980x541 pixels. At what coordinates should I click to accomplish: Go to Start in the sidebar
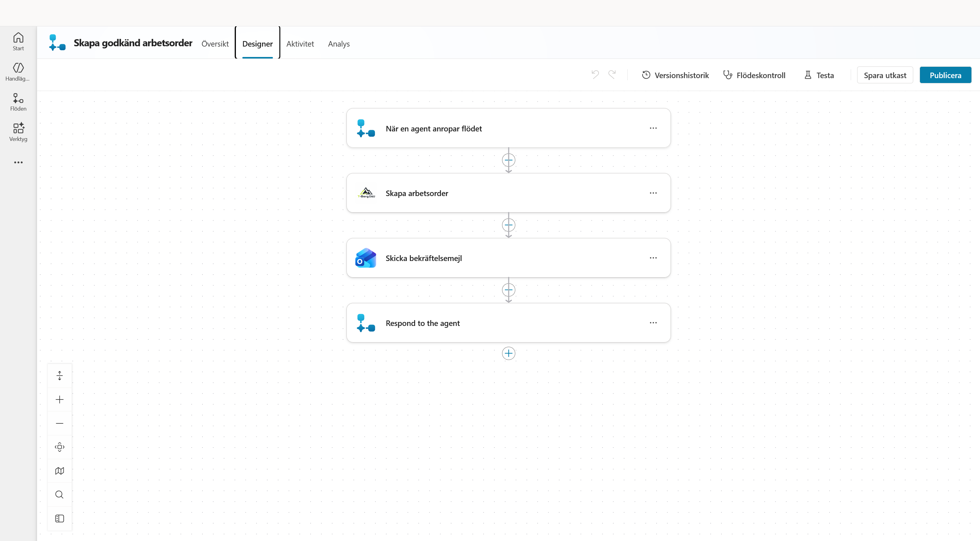click(x=18, y=41)
